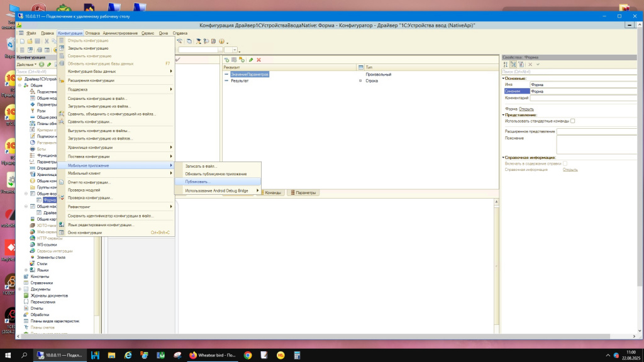Open Firefox Wheatear bird taskbar item

click(x=213, y=355)
